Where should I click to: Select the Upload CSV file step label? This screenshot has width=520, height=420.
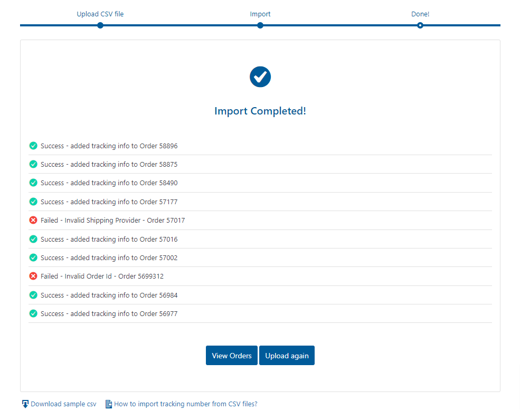coord(100,14)
